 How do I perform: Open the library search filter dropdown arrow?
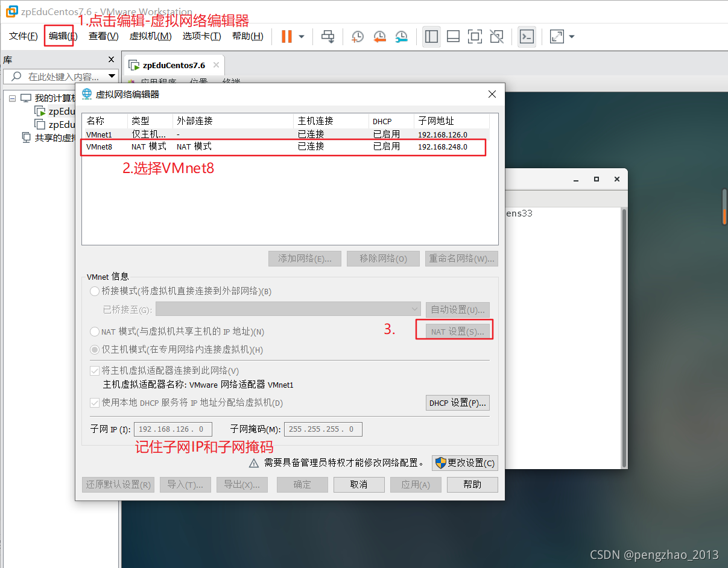pos(112,77)
